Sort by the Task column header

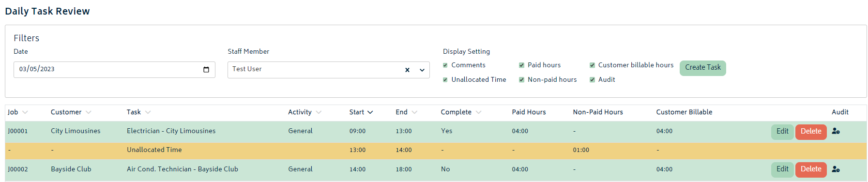click(x=138, y=112)
